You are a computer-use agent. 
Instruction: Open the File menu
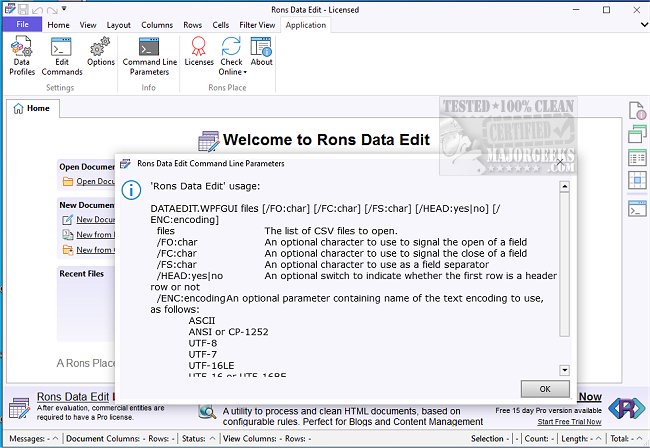coord(21,24)
